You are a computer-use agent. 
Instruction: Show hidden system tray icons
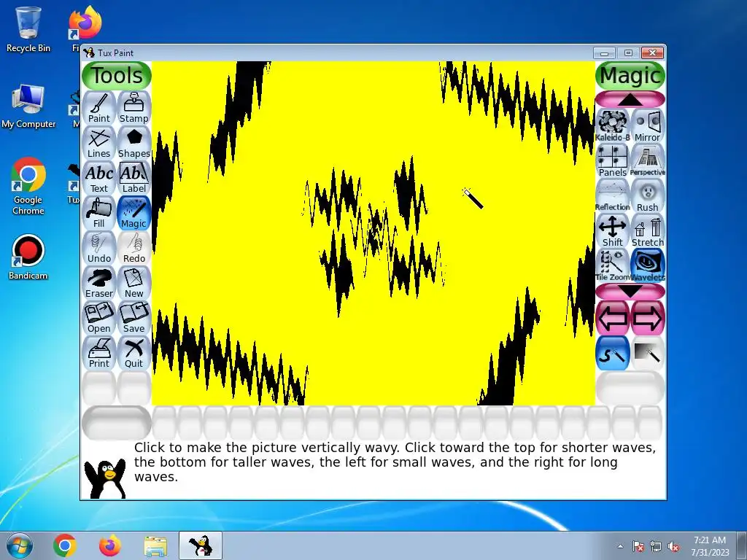(x=620, y=546)
